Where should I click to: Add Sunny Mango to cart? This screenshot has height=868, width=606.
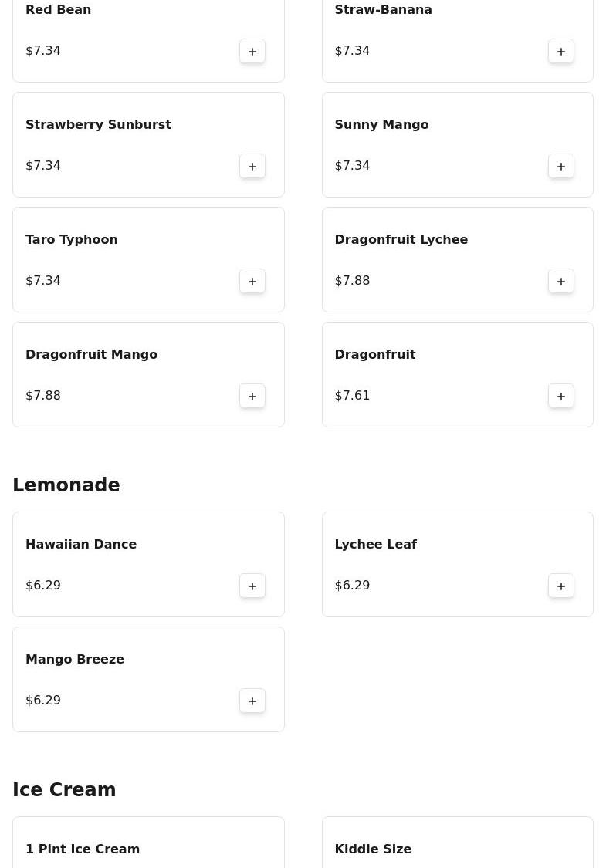coord(560,166)
